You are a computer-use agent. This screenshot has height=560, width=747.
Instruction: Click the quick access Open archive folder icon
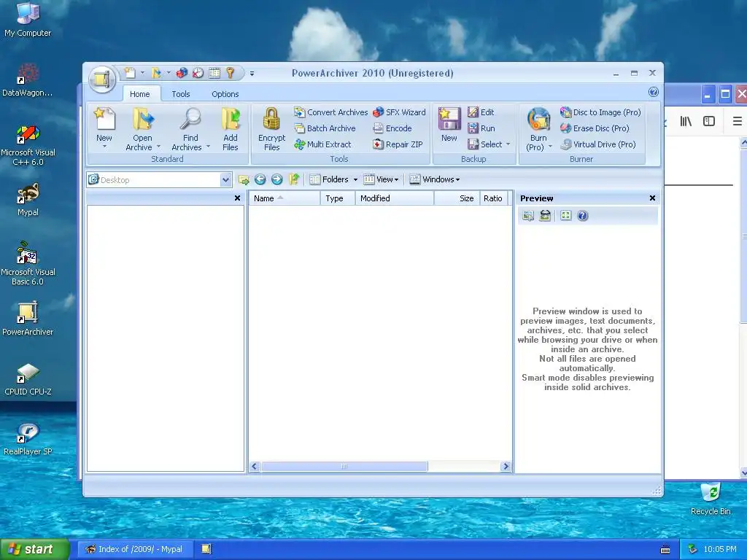point(156,73)
